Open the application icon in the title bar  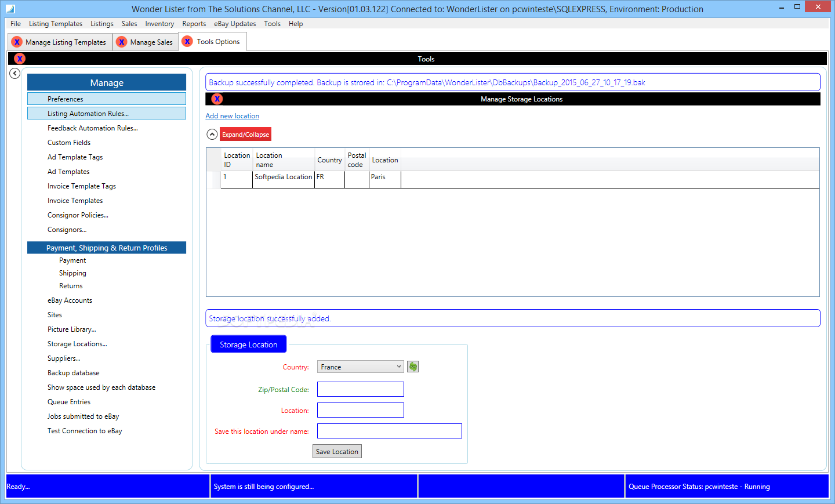[x=10, y=9]
